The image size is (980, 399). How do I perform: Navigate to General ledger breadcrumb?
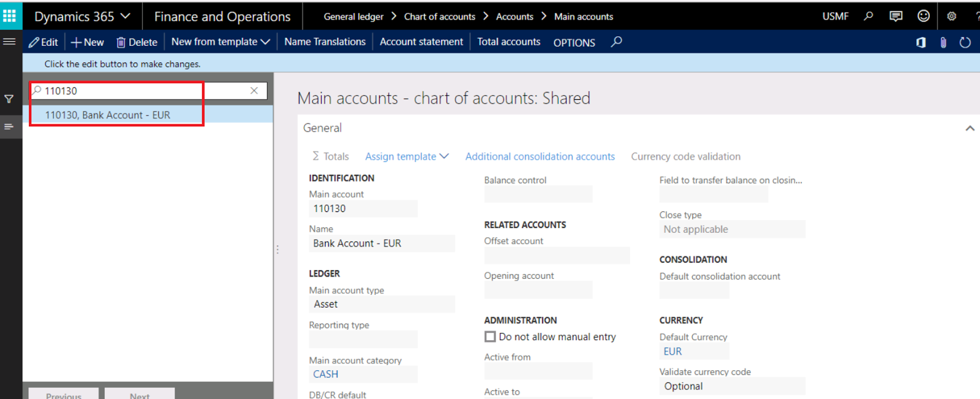coord(353,17)
